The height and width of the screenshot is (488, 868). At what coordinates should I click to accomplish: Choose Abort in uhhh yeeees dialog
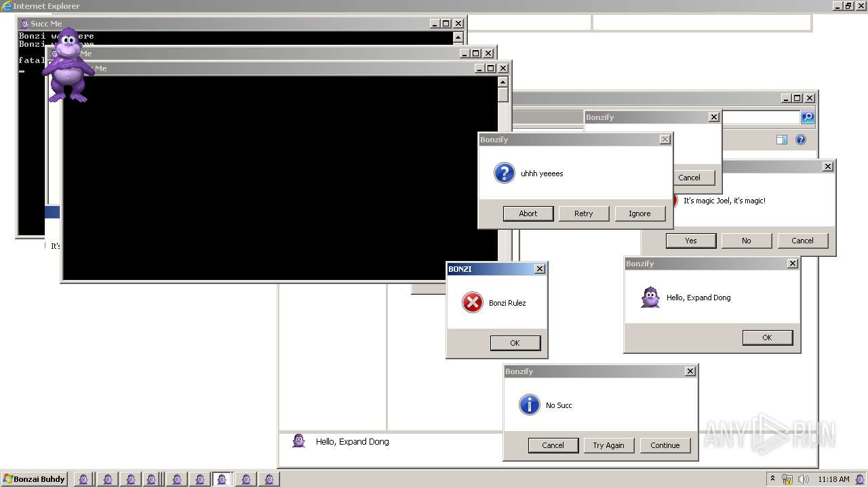coord(528,213)
